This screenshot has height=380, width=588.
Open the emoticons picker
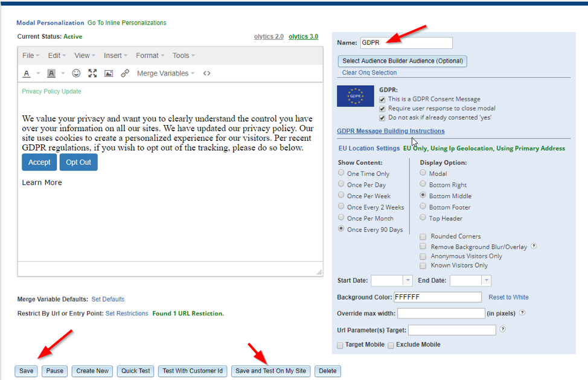(76, 73)
